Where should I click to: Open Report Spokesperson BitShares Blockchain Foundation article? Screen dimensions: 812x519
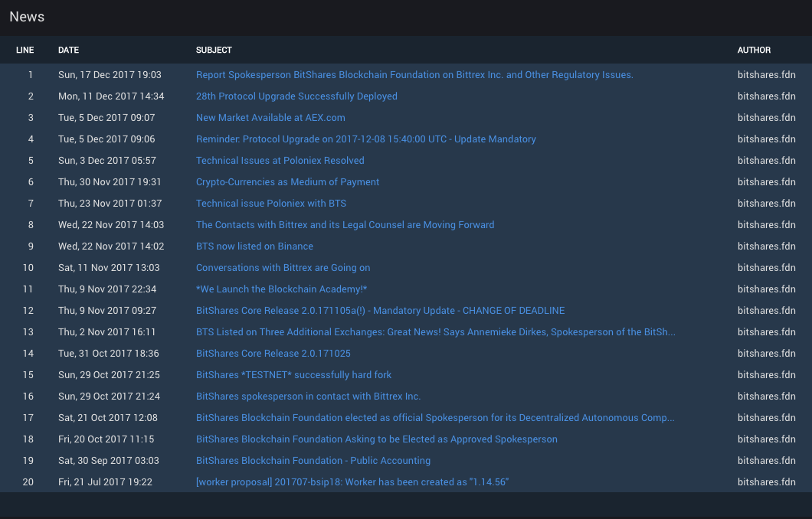pos(414,74)
